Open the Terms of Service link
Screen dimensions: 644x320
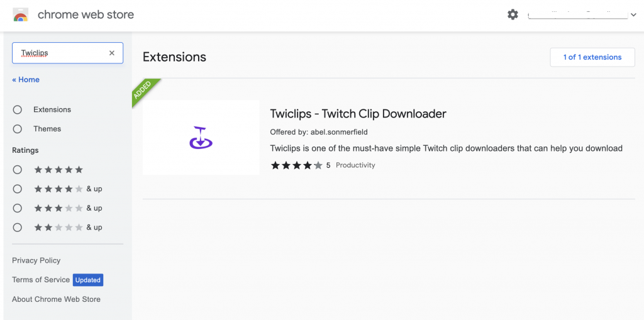[x=41, y=280]
